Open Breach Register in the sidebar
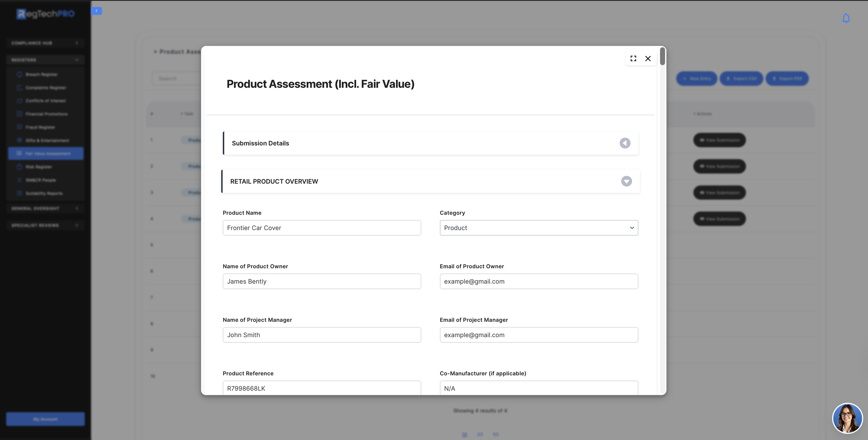The image size is (868, 440). [41, 74]
